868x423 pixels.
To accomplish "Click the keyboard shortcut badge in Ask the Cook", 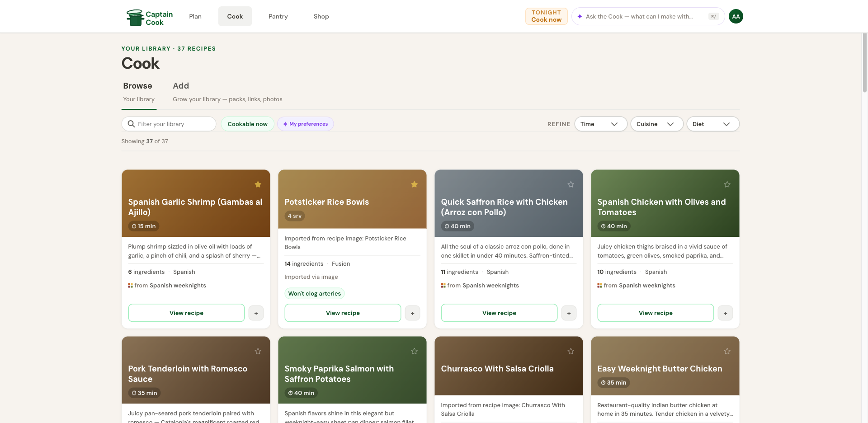I will click(x=713, y=16).
